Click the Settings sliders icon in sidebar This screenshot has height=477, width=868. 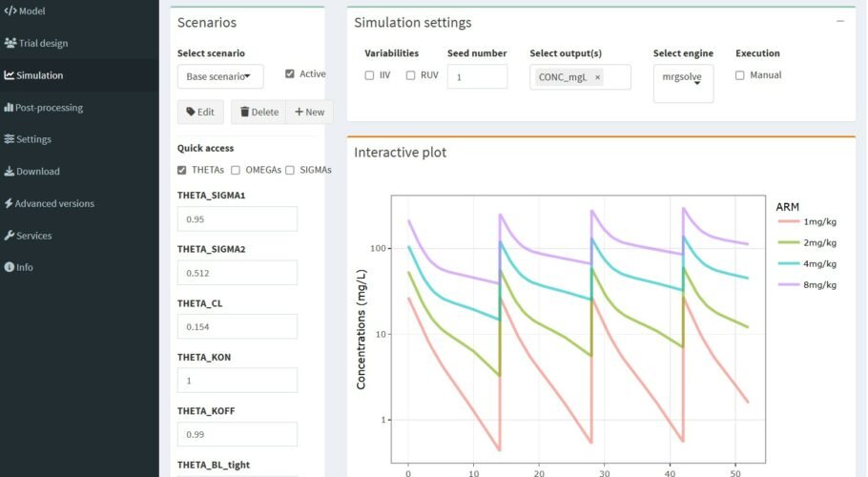point(10,139)
